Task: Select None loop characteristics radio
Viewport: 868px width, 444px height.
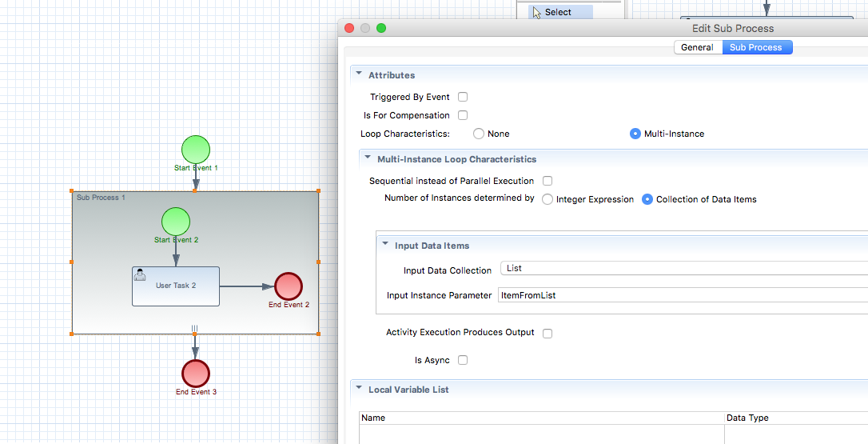Action: click(479, 134)
